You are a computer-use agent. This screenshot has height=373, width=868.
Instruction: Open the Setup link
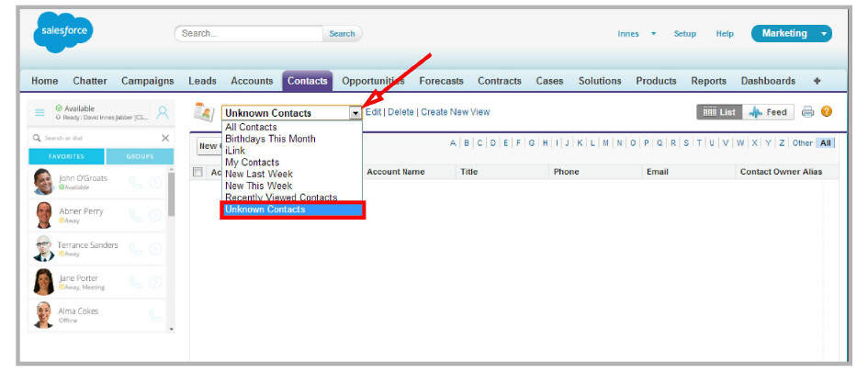685,34
